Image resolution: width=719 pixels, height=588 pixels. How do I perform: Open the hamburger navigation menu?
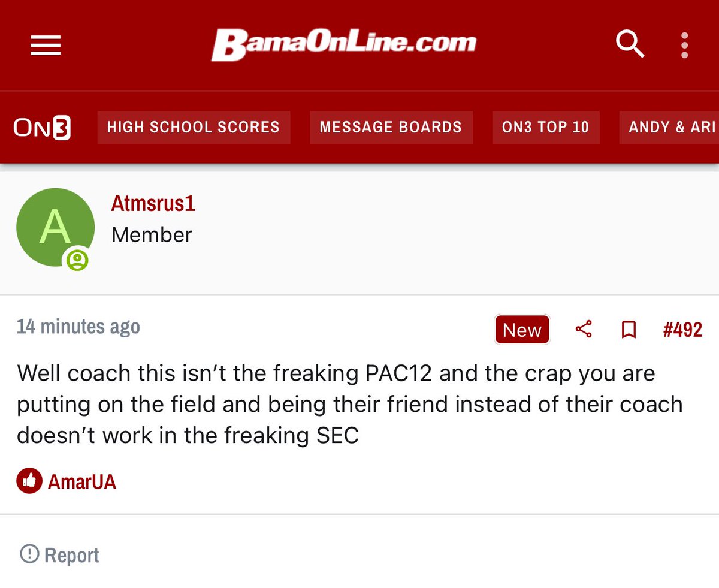point(46,45)
